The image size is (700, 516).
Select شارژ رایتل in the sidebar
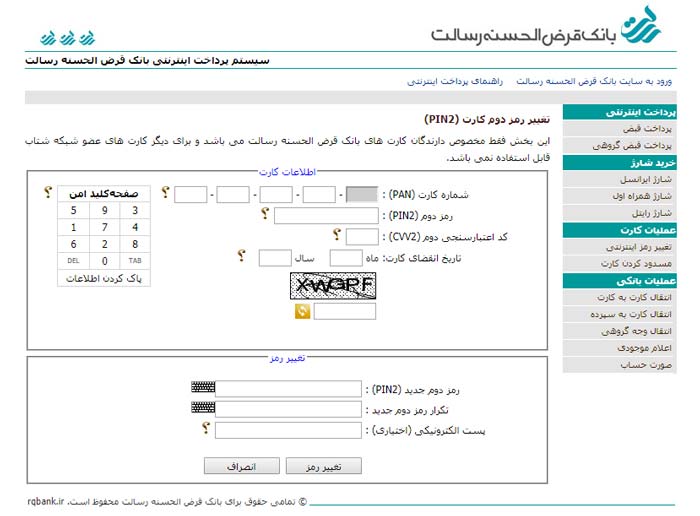pos(620,213)
